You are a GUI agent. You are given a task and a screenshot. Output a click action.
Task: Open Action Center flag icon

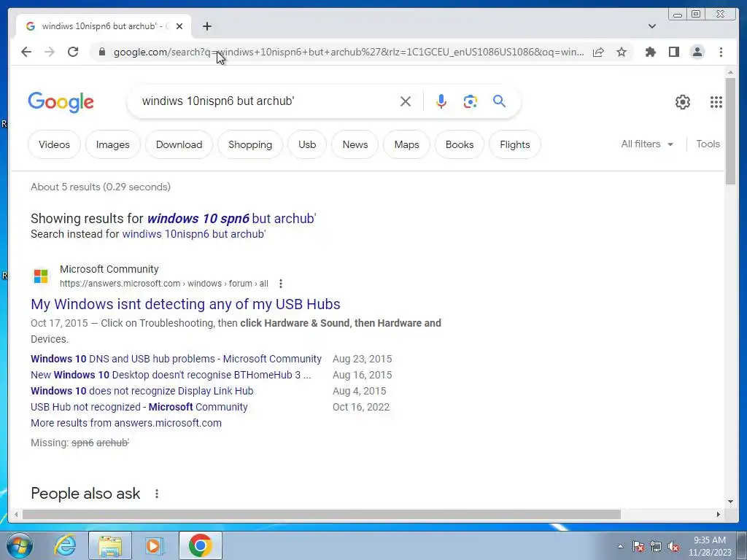[x=638, y=546]
